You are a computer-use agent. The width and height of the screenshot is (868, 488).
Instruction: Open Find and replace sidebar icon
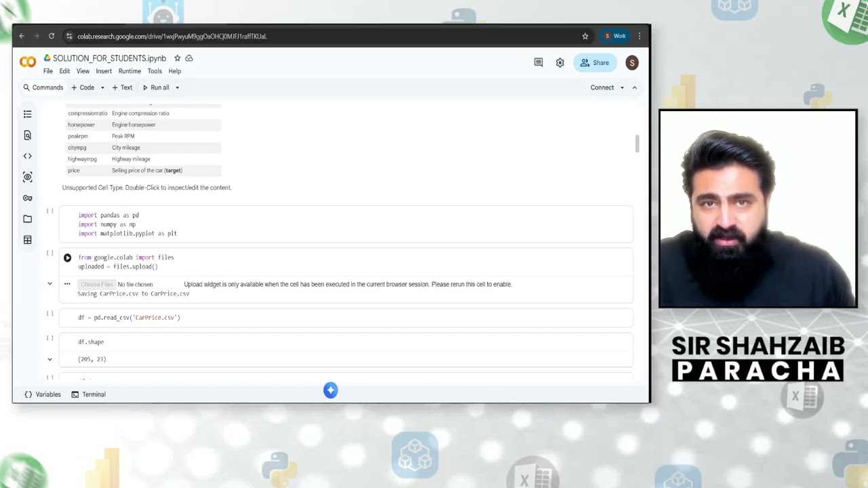pyautogui.click(x=27, y=135)
